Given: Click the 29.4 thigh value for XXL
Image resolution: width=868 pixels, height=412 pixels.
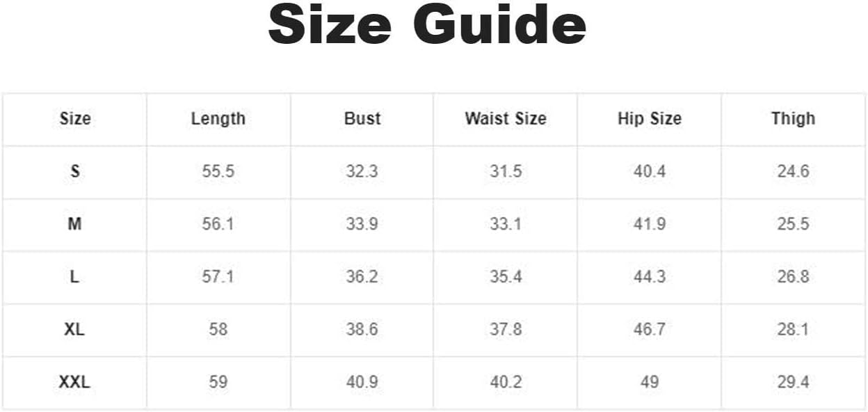Looking at the screenshot, I should tap(793, 382).
